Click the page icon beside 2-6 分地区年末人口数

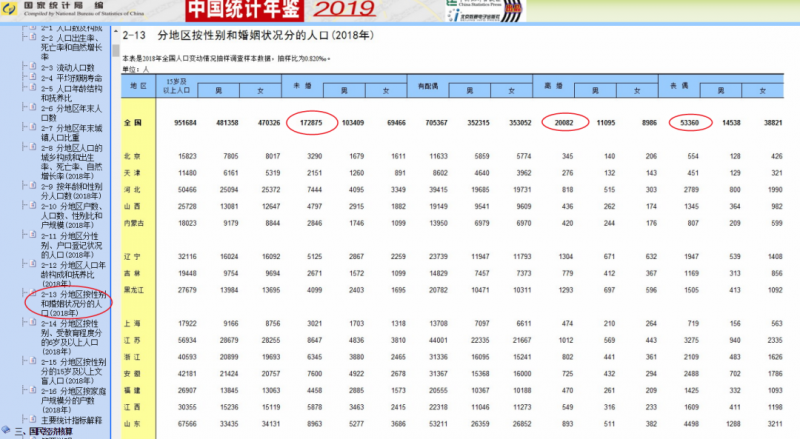click(x=32, y=108)
